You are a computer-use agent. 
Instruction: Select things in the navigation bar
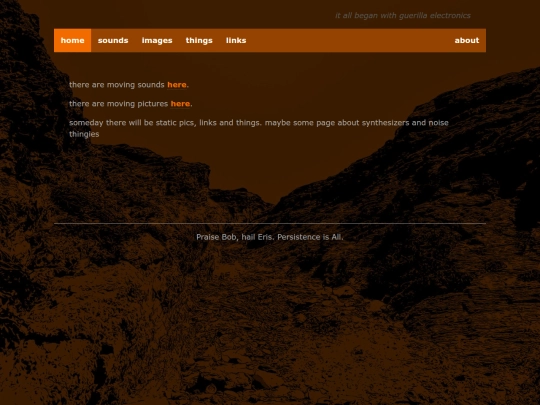click(x=199, y=40)
